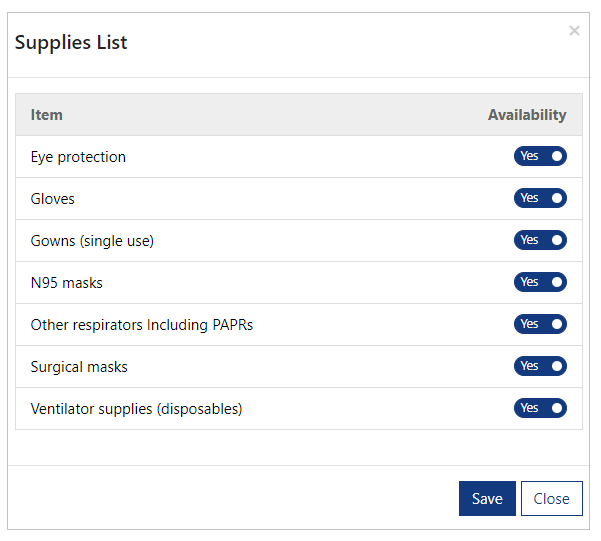Click the Item column header

(47, 115)
